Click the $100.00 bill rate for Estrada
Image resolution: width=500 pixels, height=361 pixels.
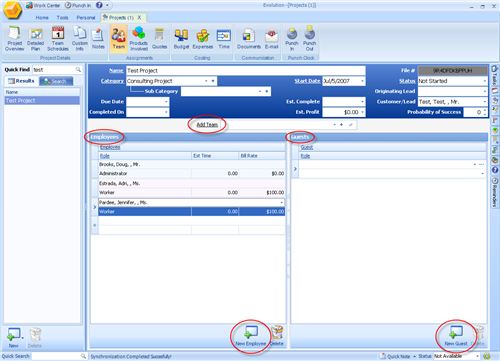tap(262, 193)
